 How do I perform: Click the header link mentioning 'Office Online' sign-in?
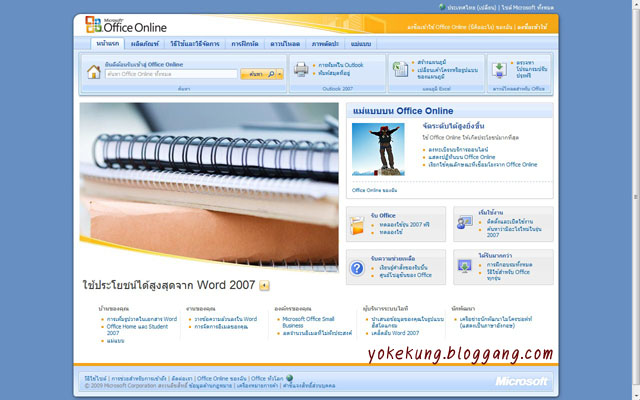(x=460, y=27)
